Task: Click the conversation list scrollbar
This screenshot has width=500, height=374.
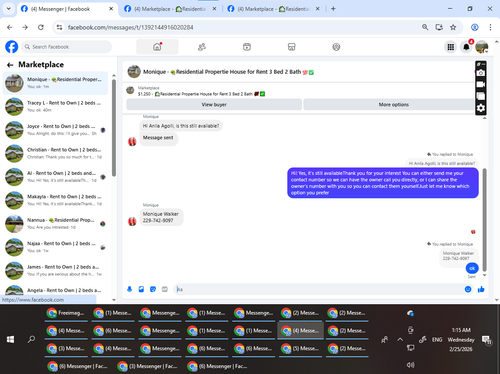Action: pyautogui.click(x=114, y=128)
